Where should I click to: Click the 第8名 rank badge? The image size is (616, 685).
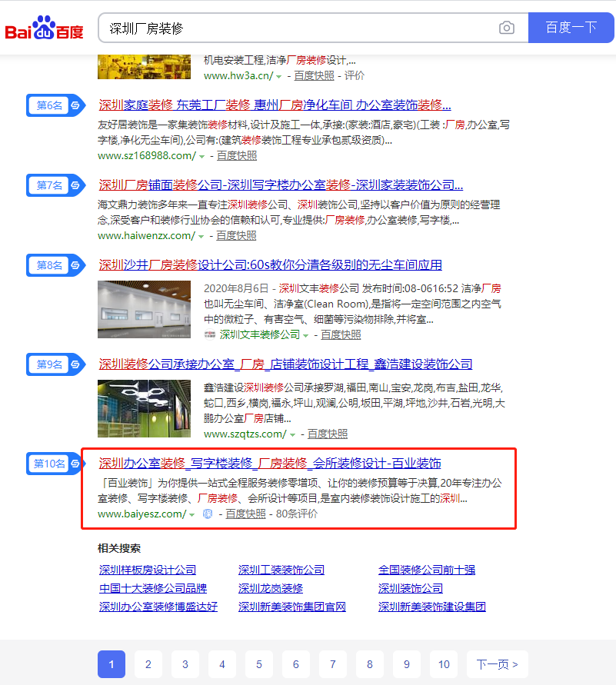(55, 265)
